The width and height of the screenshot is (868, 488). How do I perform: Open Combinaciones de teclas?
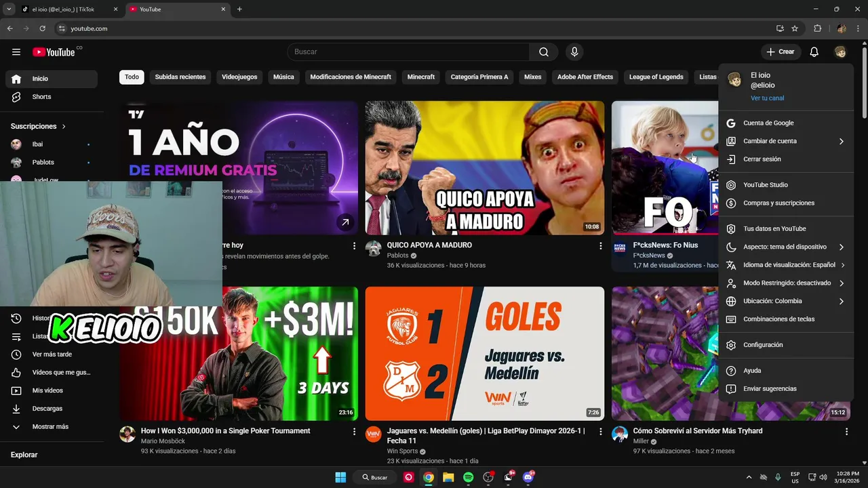(786, 319)
